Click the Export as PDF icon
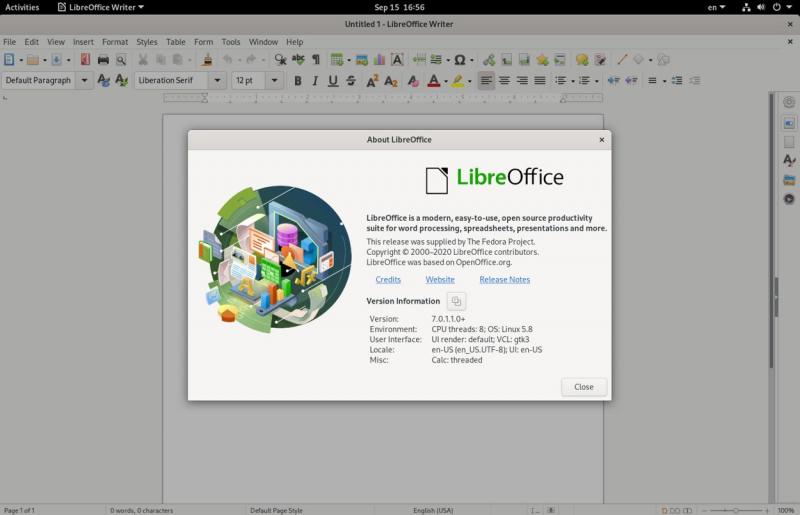Image resolution: width=800 pixels, height=515 pixels. pos(83,60)
